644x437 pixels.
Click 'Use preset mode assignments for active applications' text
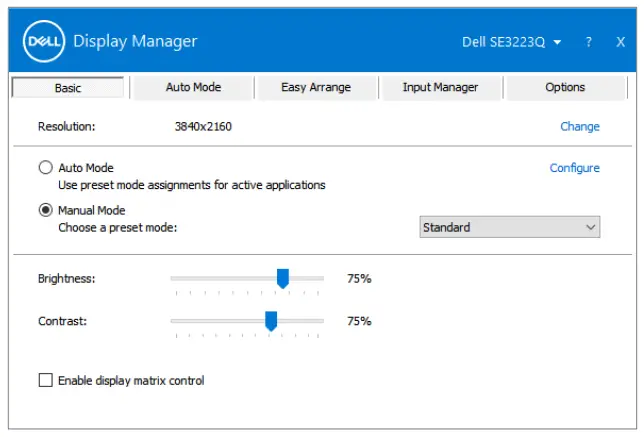[192, 185]
